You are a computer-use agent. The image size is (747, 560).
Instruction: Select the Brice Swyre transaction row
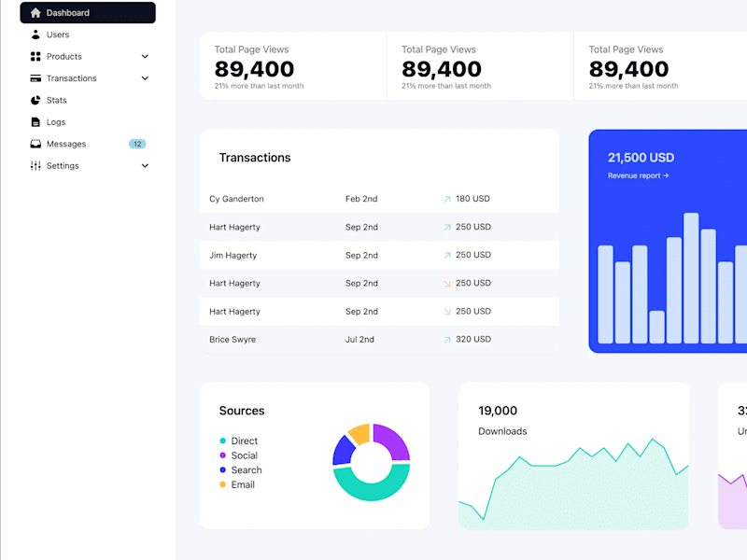coord(379,339)
